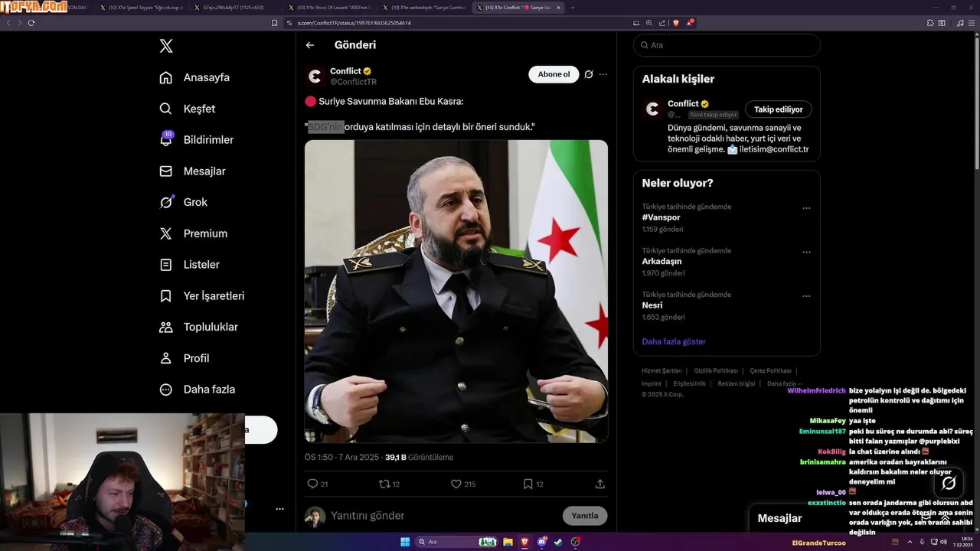Screen dimensions: 980x551
Task: Open options for Arkadaşın trend
Action: point(806,252)
